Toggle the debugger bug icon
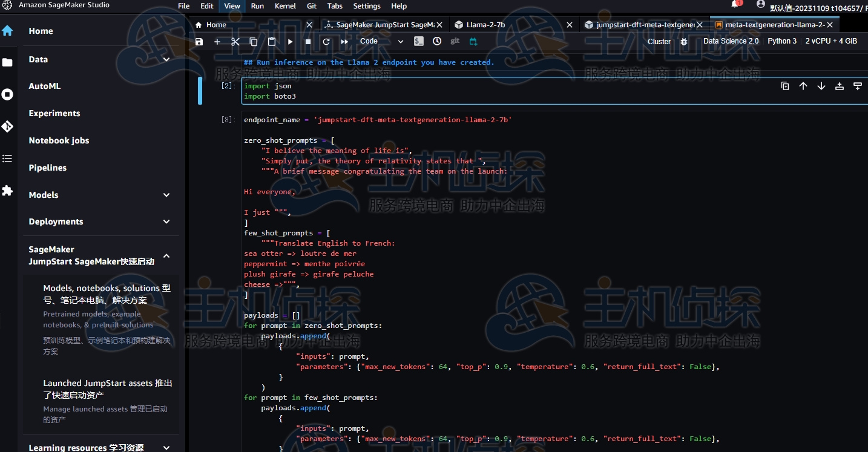Screen dimensions: 868x452 [x=684, y=42]
